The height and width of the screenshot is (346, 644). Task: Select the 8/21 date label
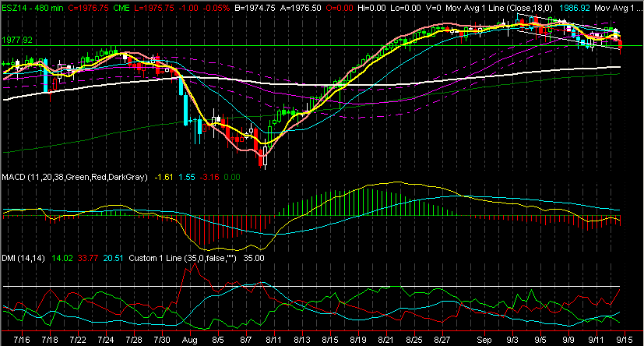tap(385, 340)
